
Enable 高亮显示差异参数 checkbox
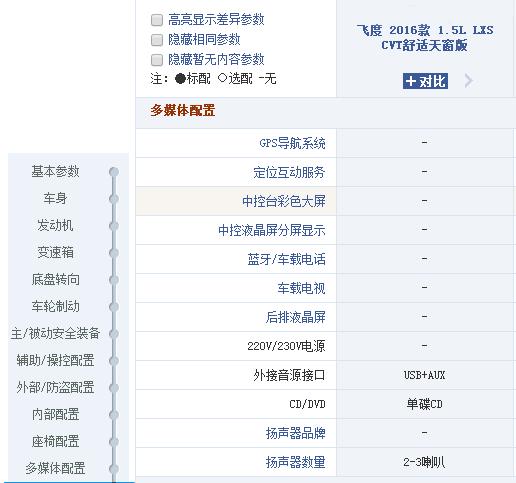coord(157,20)
